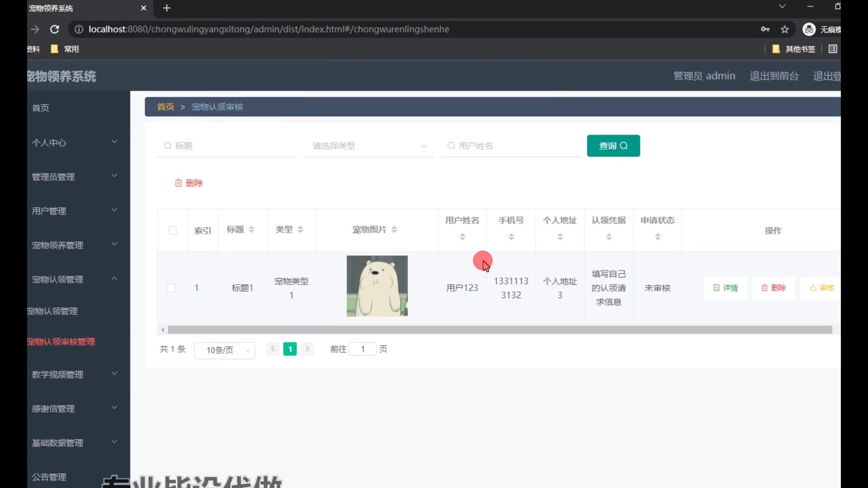Check the row 1 checkbox for 标题1
This screenshot has width=868, height=488.
coord(172,288)
